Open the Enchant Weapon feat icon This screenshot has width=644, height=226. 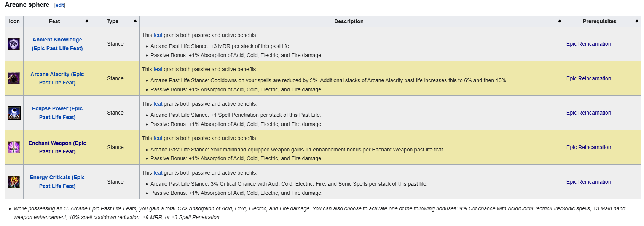point(14,147)
